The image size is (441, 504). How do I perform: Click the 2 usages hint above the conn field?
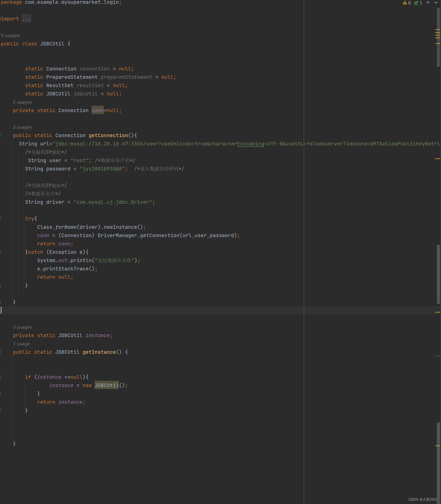click(22, 102)
